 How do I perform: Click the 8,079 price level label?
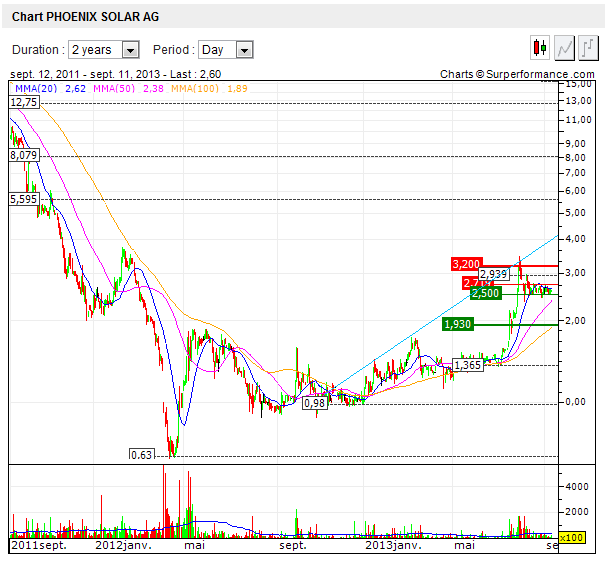tap(24, 155)
